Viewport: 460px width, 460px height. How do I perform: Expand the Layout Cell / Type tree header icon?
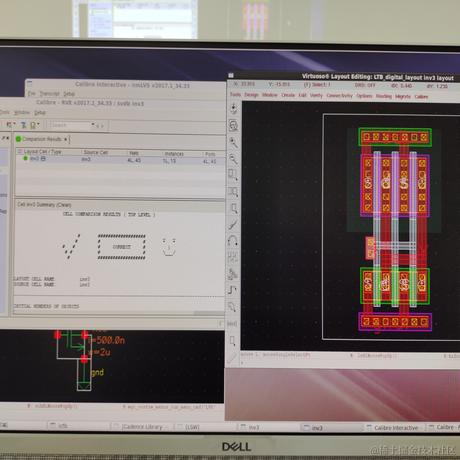tap(20, 151)
